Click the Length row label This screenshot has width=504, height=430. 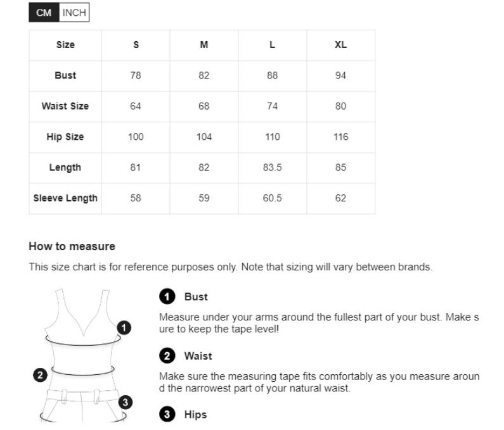click(x=65, y=168)
